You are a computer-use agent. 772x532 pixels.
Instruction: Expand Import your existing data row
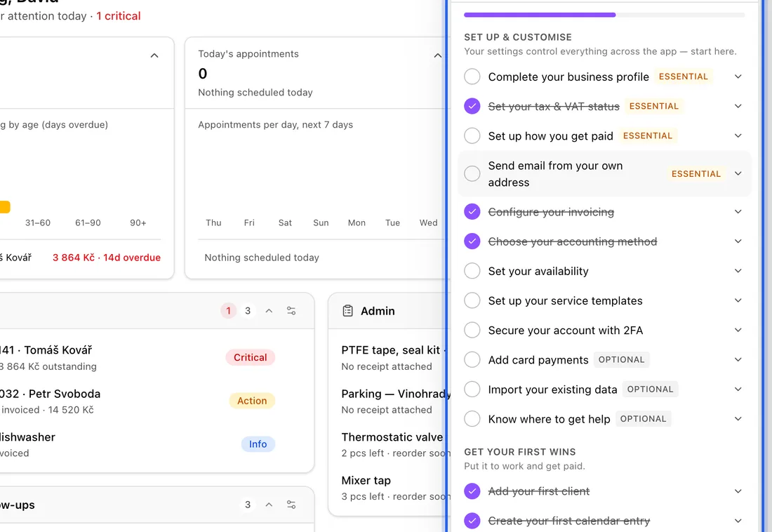tap(738, 389)
